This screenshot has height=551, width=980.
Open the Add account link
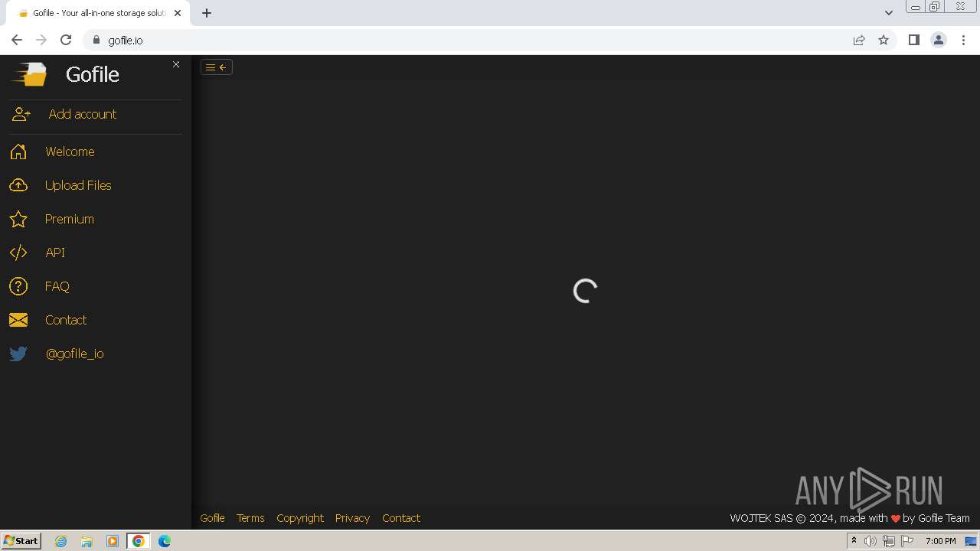point(83,114)
